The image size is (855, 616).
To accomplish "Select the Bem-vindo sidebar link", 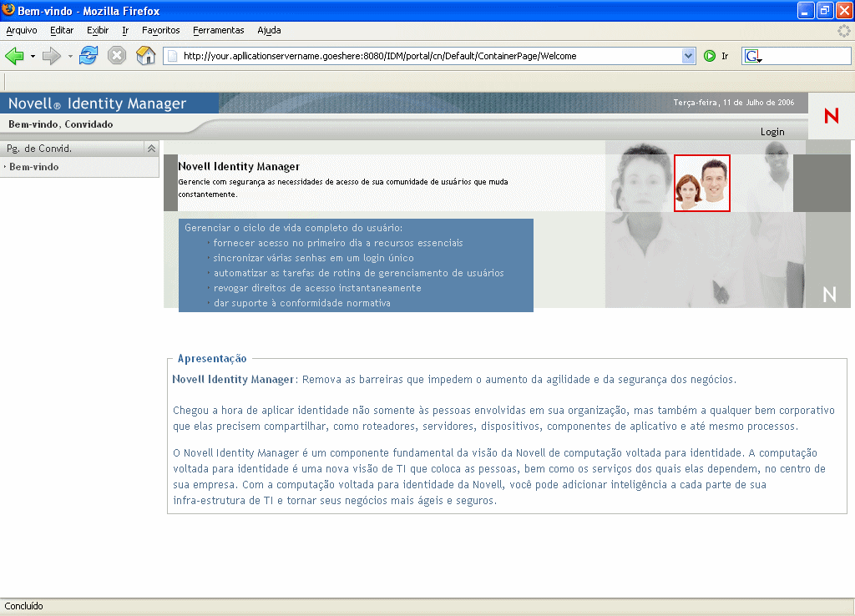I will [x=33, y=167].
